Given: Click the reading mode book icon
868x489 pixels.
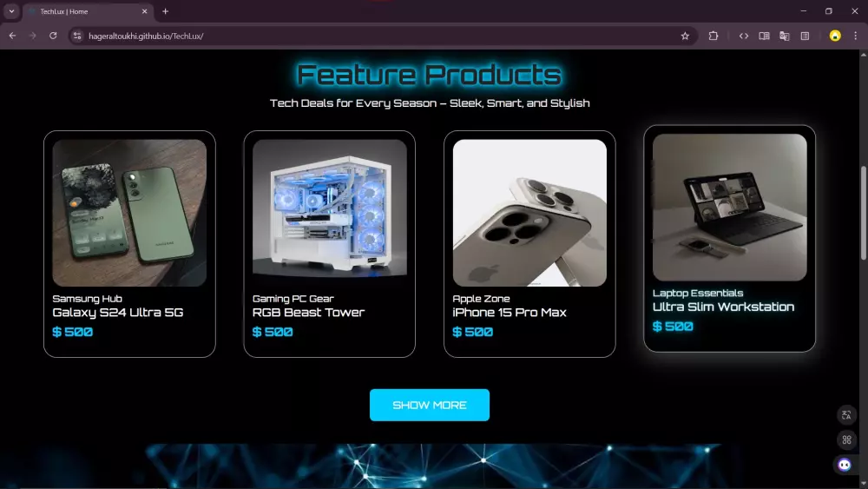Looking at the screenshot, I should click(764, 36).
